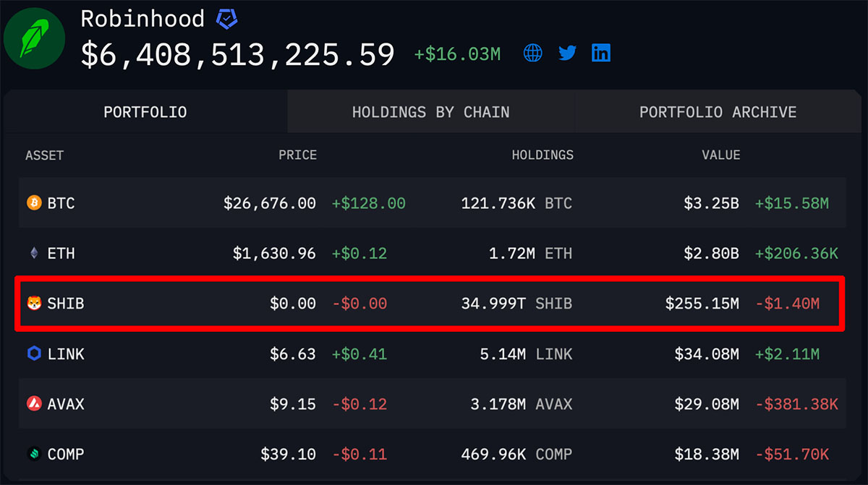This screenshot has height=485, width=868.
Task: Sort by the ASSET column header
Action: pyautogui.click(x=45, y=155)
